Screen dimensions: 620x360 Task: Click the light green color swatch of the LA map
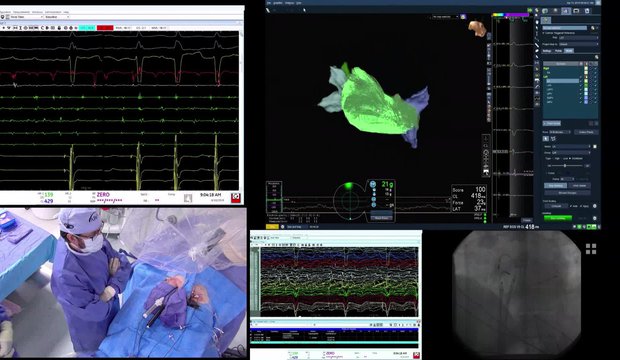click(x=586, y=81)
